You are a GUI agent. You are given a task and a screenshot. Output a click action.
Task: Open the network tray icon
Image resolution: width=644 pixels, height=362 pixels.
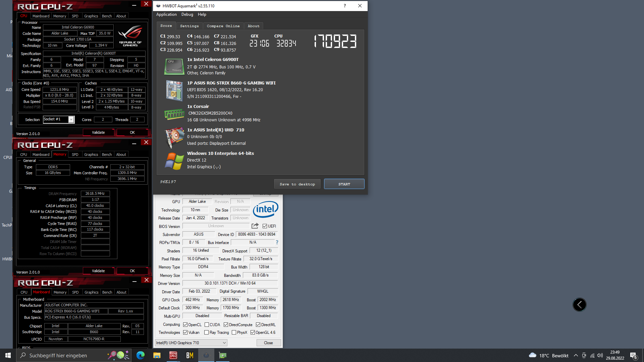592,355
